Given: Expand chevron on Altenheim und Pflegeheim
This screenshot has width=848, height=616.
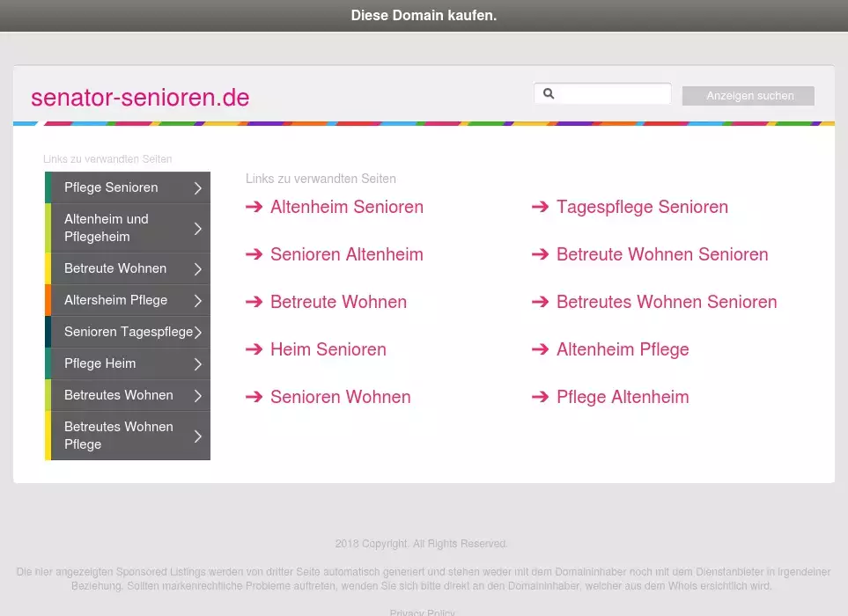Looking at the screenshot, I should coord(198,228).
